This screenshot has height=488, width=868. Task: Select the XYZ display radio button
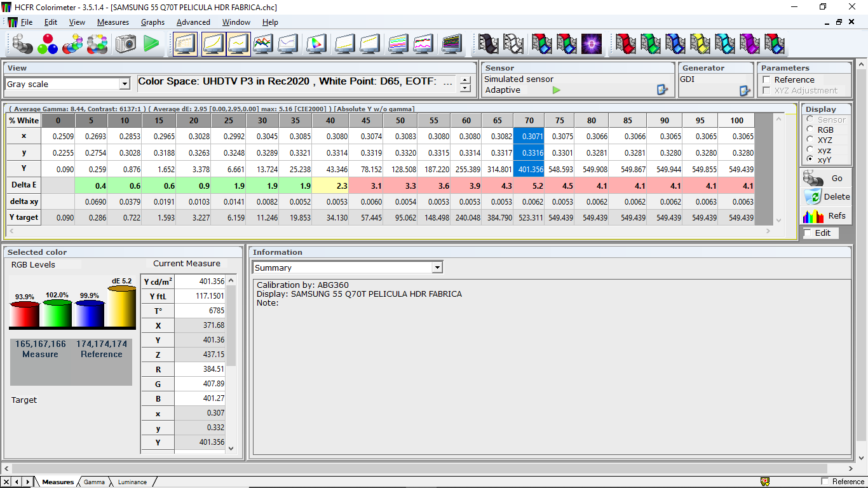coord(810,140)
